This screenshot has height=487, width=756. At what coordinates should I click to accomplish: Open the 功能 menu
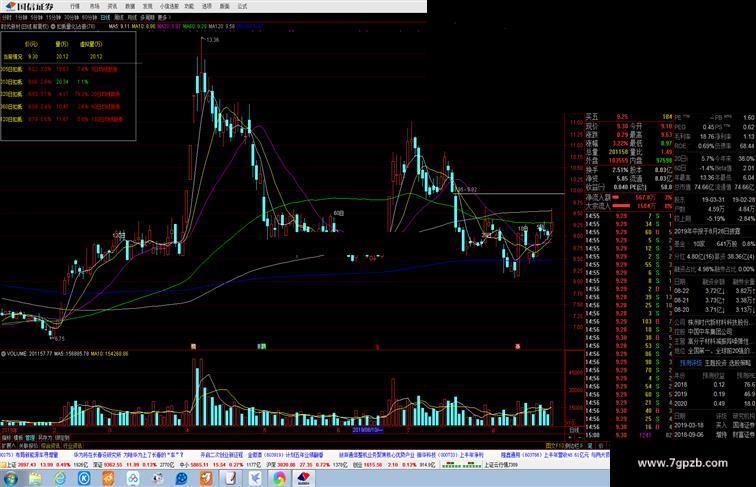pos(189,6)
